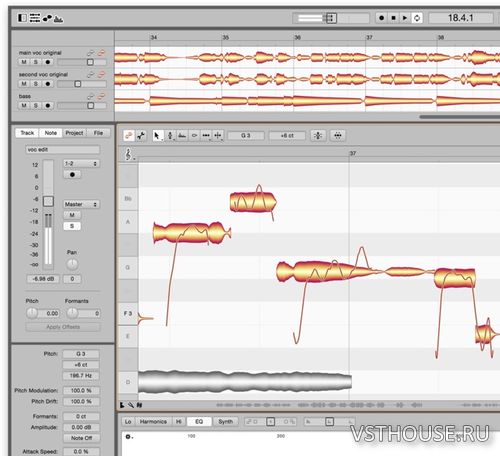Screen dimensions: 500x456
Task: Select the Note Separation tool
Action: click(218, 135)
